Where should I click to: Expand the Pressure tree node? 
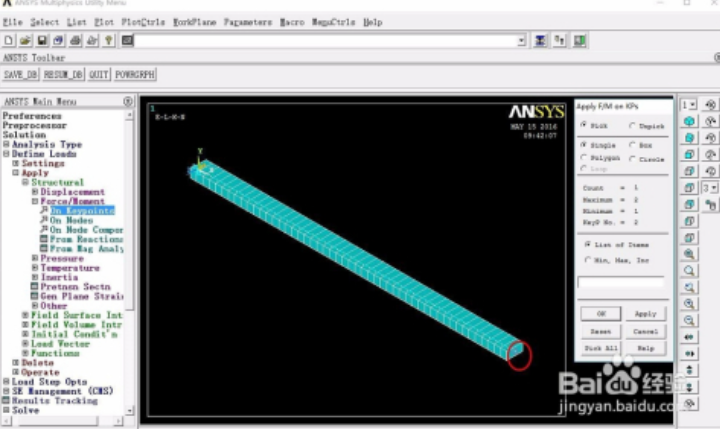point(35,258)
